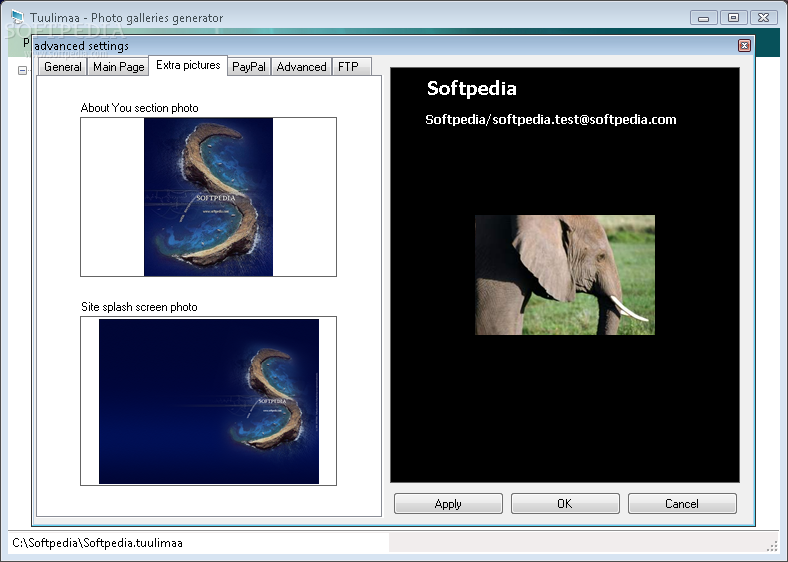Screen dimensions: 788x562
Task: Confirm settings with OK button
Action: [565, 504]
